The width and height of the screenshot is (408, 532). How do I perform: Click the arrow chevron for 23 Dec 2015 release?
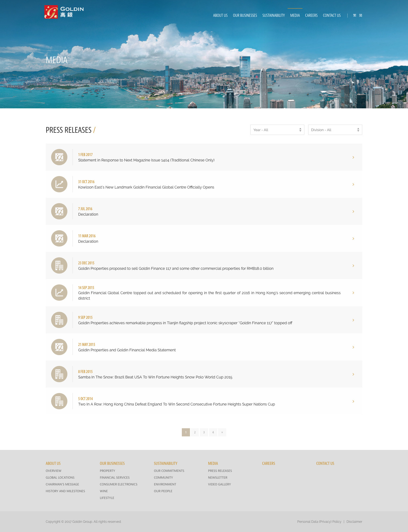[x=353, y=266]
